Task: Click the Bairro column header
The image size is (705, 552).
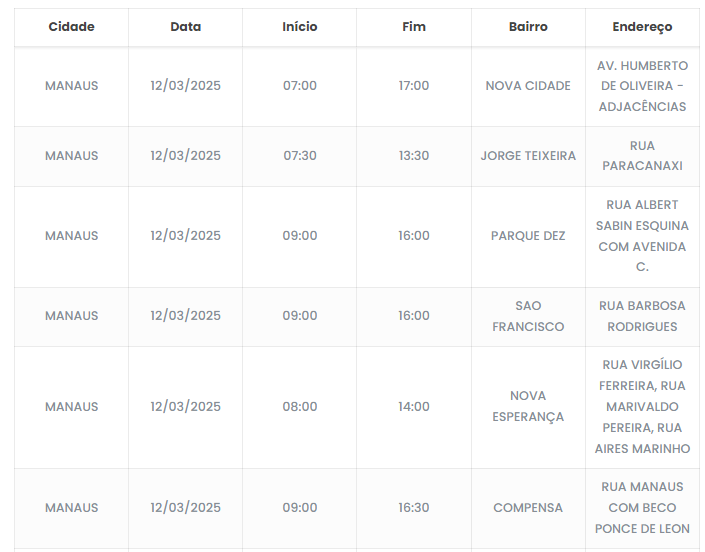Action: click(x=528, y=27)
